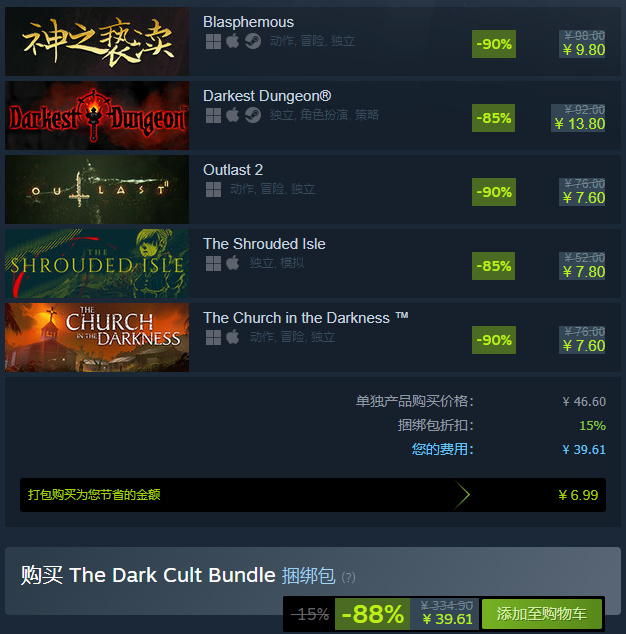Viewport: 626px width, 634px height.
Task: Click the Apple icon under The Shrouded Isle
Action: [x=233, y=263]
